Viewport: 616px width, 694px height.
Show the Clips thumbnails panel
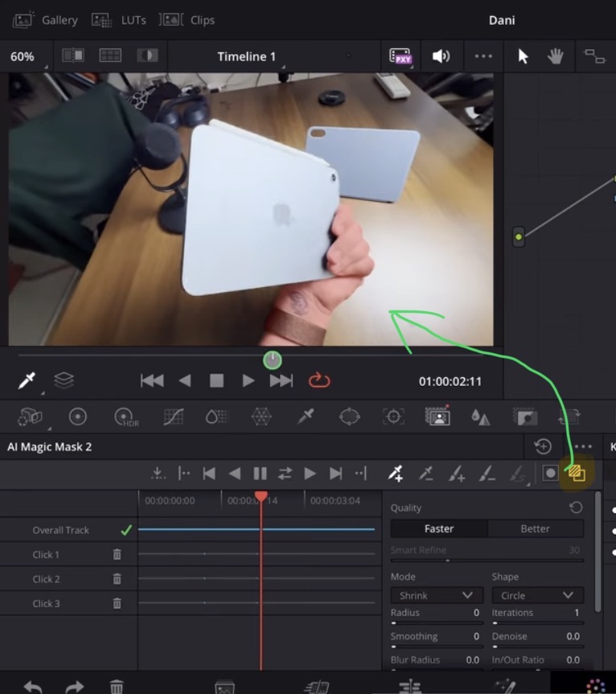coord(187,20)
